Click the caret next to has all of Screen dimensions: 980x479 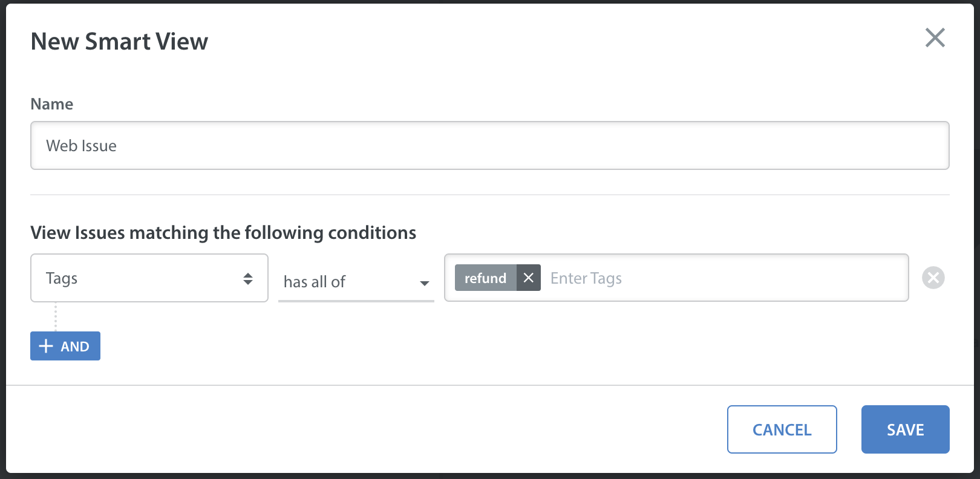425,283
